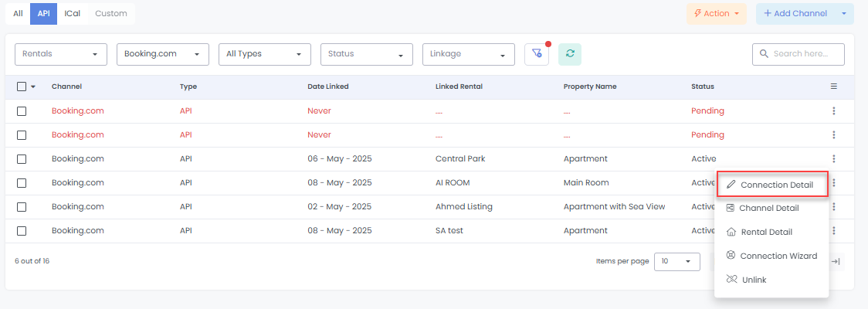Expand the Action dropdown button

tap(717, 13)
